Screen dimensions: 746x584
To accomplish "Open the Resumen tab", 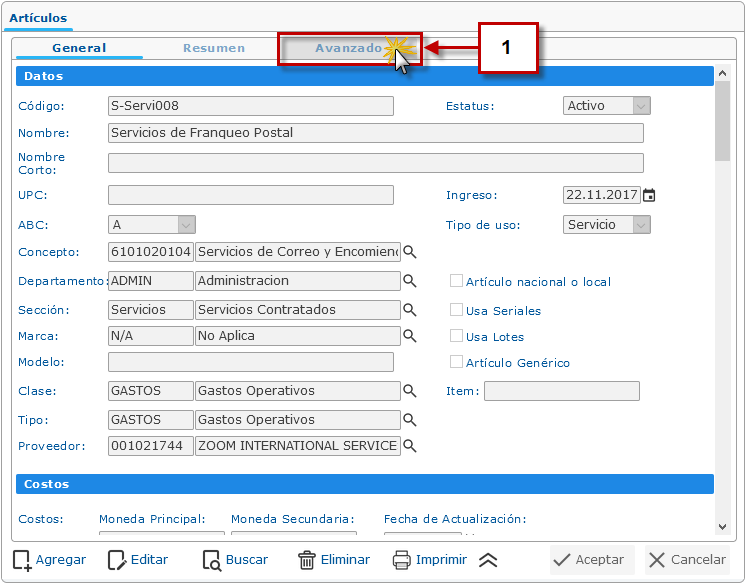I will click(x=214, y=48).
